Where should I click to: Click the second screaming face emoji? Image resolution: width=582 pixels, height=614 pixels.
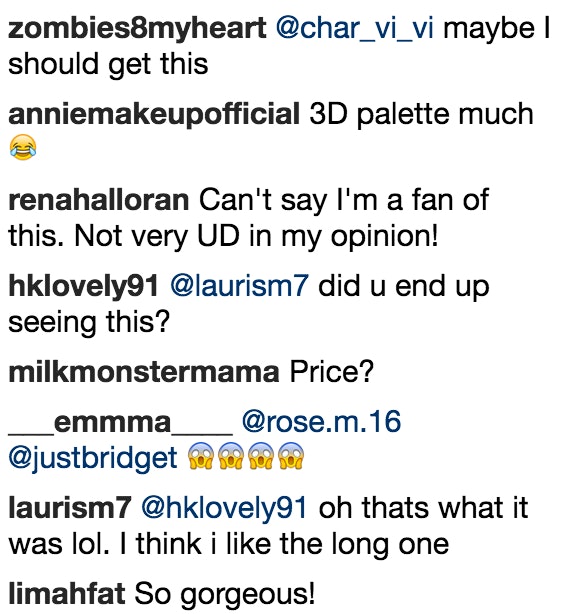231,455
